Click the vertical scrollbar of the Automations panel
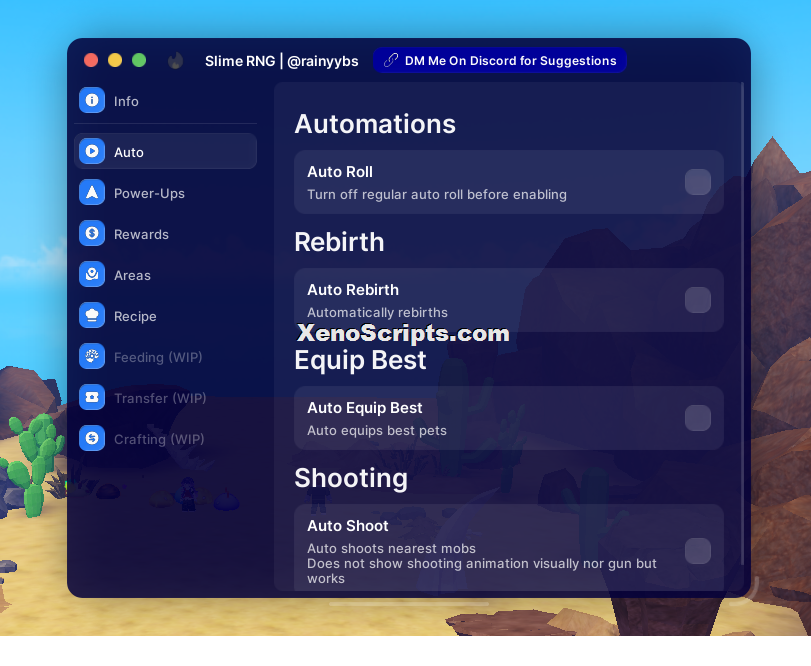The image size is (811, 666). click(743, 323)
